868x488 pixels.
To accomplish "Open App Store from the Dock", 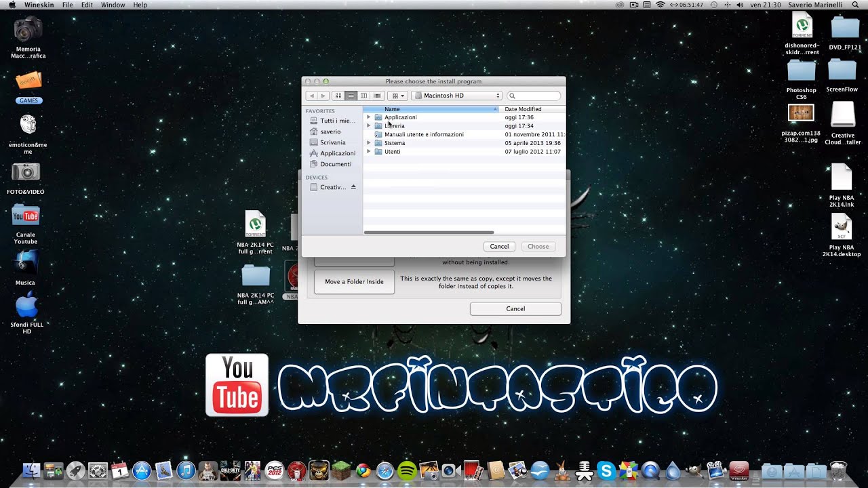I will pyautogui.click(x=142, y=470).
